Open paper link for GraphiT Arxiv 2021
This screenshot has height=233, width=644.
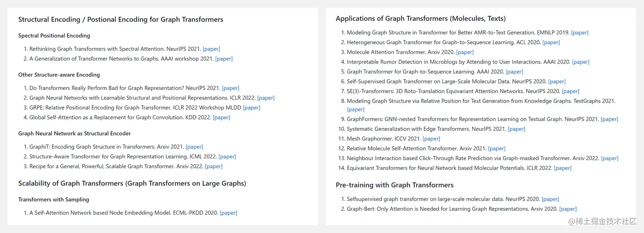[195, 147]
